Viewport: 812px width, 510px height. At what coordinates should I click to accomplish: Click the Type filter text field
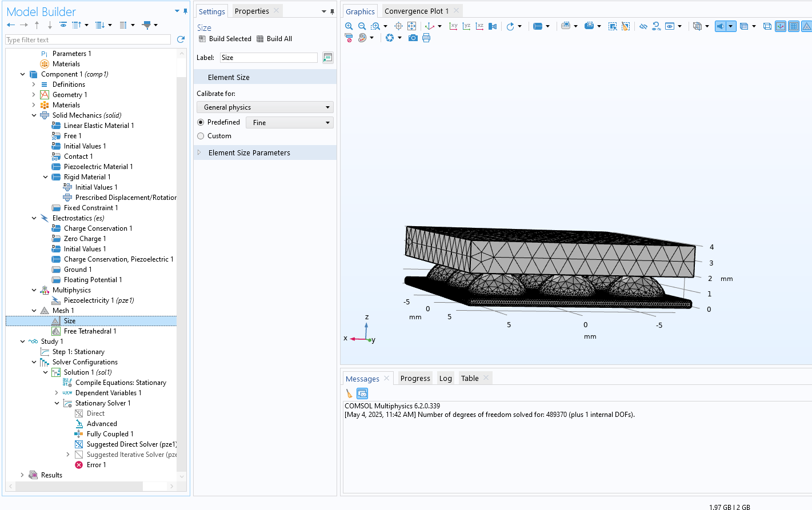[x=88, y=40]
